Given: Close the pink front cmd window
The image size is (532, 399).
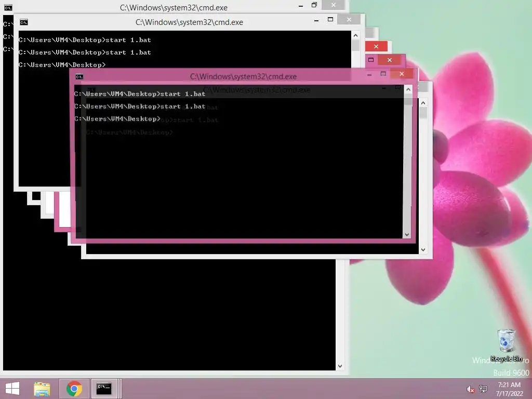Looking at the screenshot, I should coord(402,74).
